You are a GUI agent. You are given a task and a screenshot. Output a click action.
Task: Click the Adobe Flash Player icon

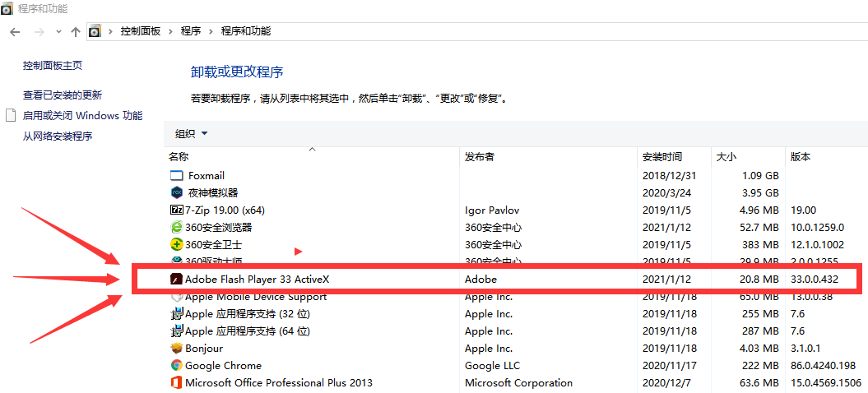click(x=176, y=280)
